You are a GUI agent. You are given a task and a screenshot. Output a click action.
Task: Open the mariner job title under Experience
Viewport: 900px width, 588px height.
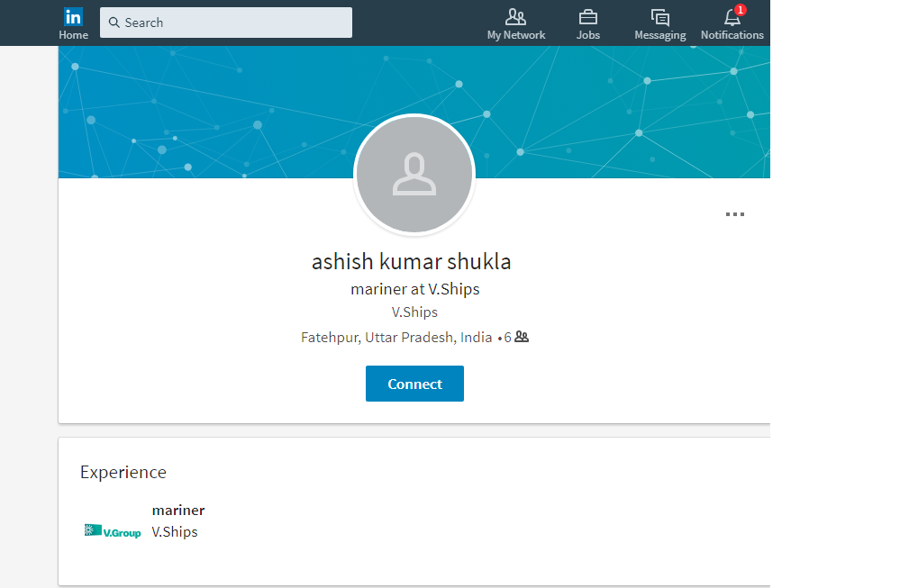click(x=178, y=511)
